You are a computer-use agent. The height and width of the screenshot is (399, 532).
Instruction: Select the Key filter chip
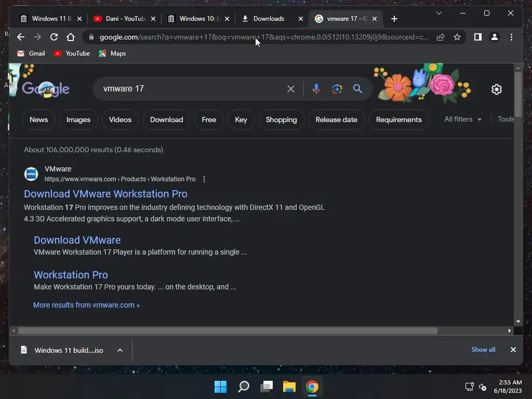pos(241,119)
